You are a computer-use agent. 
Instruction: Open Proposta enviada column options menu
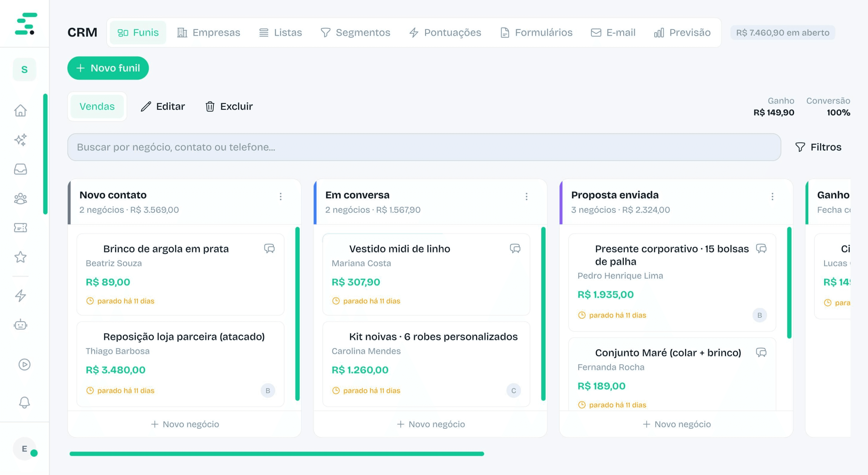click(x=772, y=196)
